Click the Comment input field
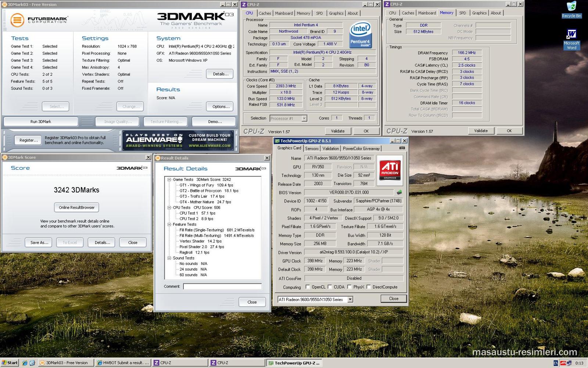The image size is (588, 368). [x=222, y=286]
